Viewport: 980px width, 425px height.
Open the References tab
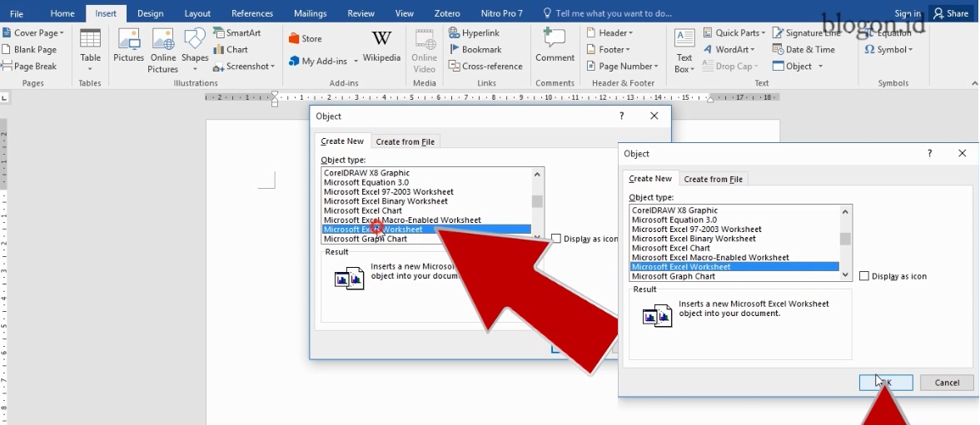251,13
